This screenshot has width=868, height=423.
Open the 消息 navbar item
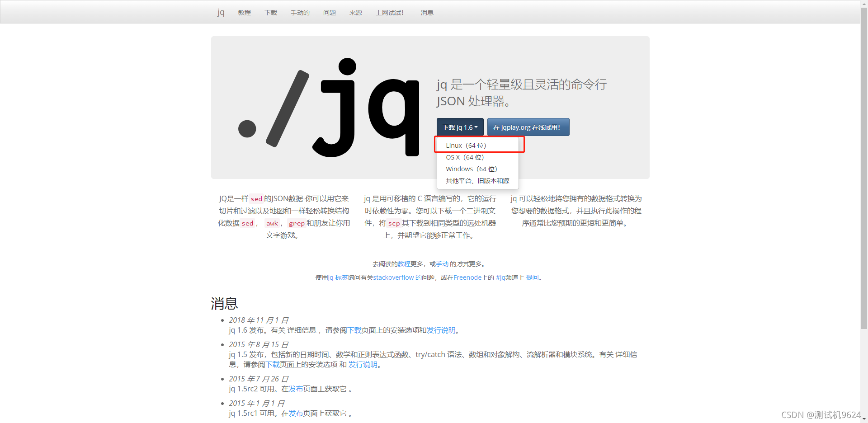[x=427, y=13]
